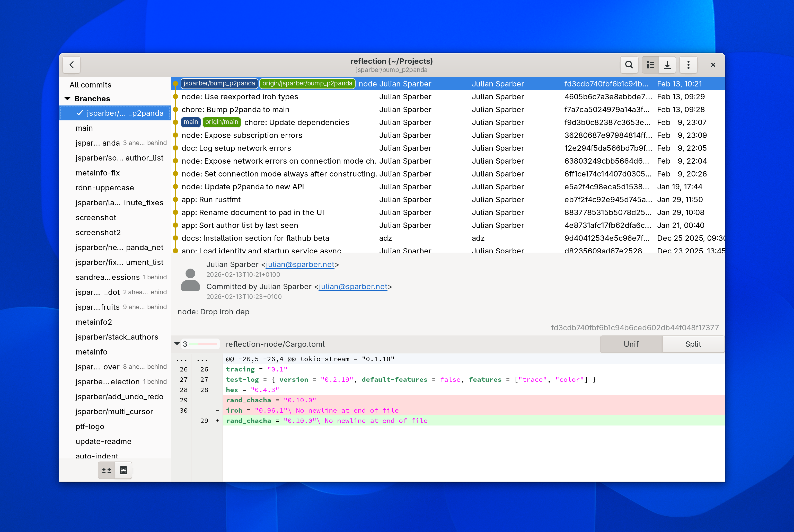The image size is (794, 532).
Task: Open the author email julian@sparber.net link
Action: pos(300,265)
